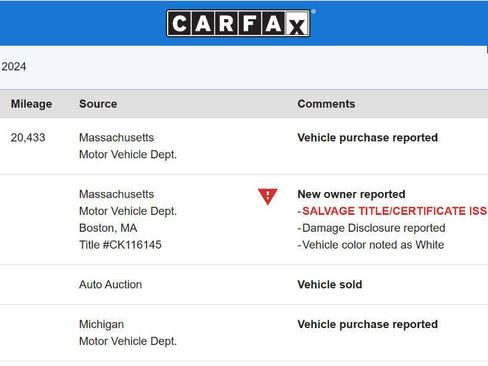The width and height of the screenshot is (488, 366).
Task: Click the first Massachusetts Motor Vehicle Dept. source
Action: click(x=128, y=146)
